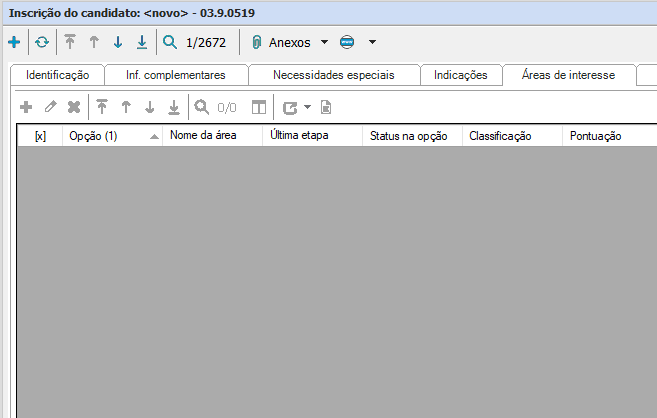Go to the next record with the blue down arrow

[x=117, y=43]
